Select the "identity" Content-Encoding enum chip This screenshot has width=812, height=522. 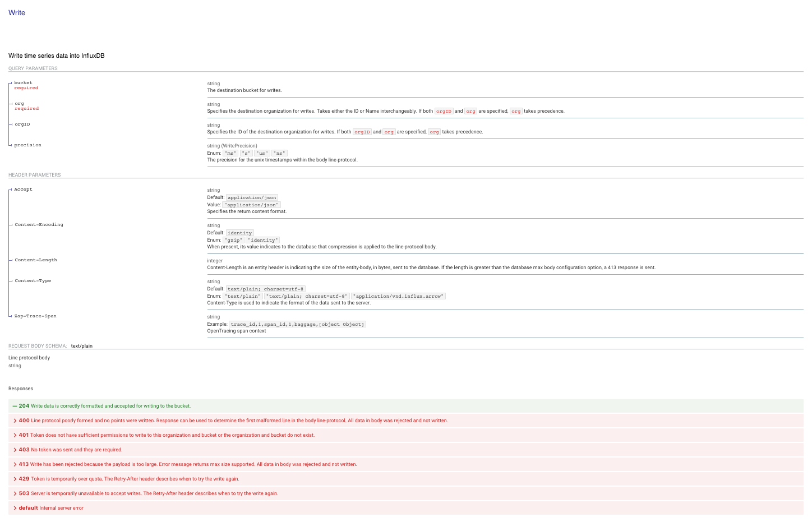[x=262, y=239]
